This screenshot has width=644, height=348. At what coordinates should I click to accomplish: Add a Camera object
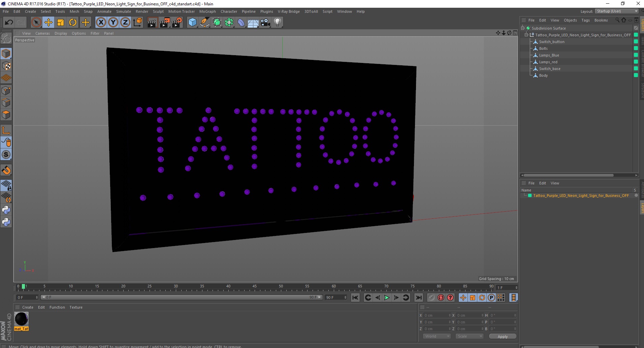(x=265, y=23)
